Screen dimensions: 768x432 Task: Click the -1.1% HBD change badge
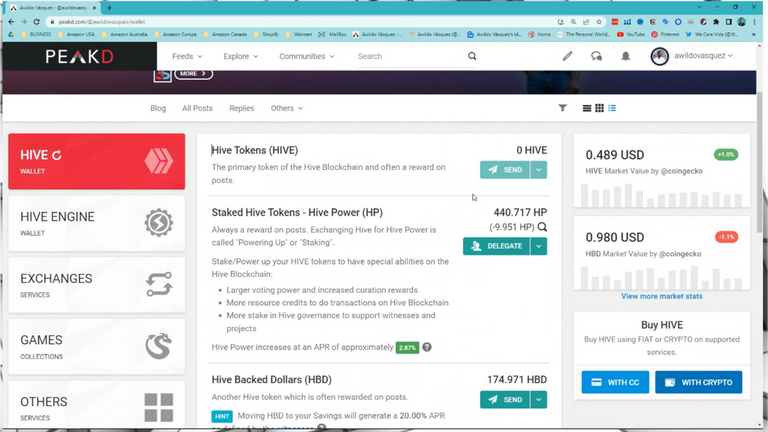tap(726, 237)
